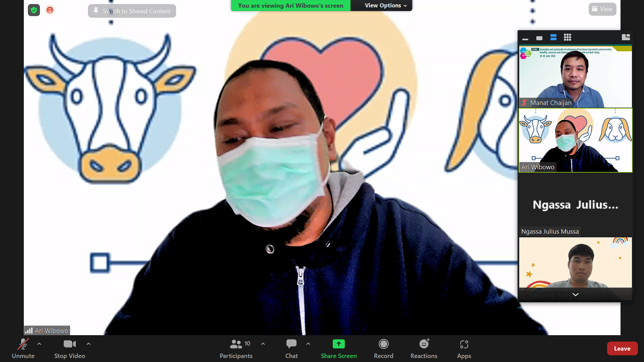Select Manat Chaijan's video thumbnail
Screen dimensions: 644x362
click(x=575, y=76)
